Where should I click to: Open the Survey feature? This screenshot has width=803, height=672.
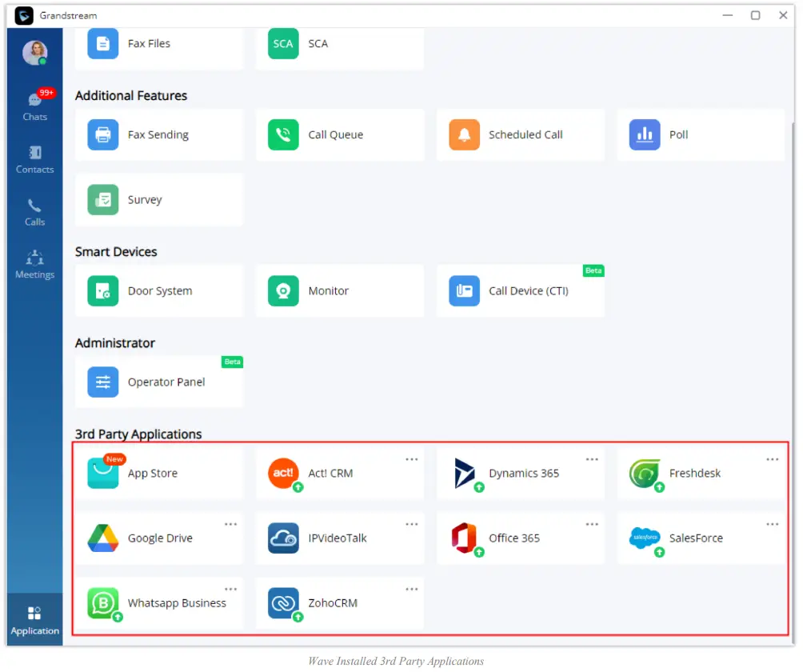coord(144,199)
